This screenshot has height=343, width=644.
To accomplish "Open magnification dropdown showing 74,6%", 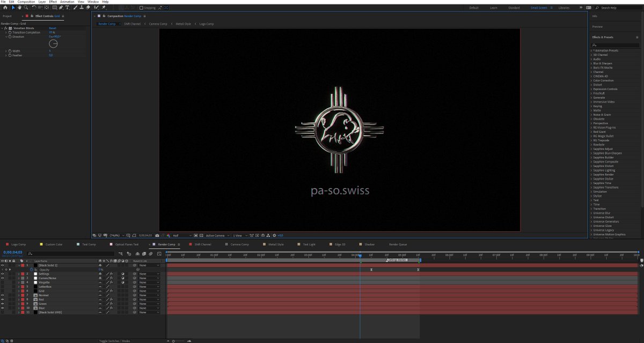I will point(117,235).
